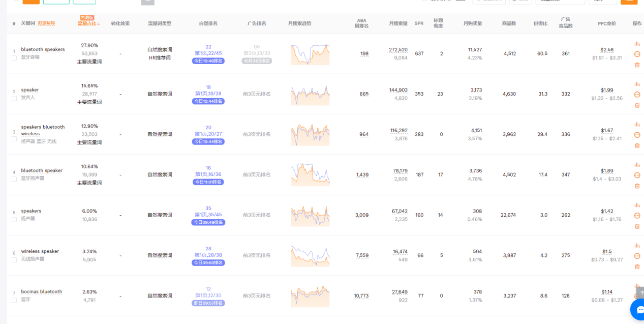
Task: Click the 10月31日排名 ad ranking badge
Action: coord(257,61)
